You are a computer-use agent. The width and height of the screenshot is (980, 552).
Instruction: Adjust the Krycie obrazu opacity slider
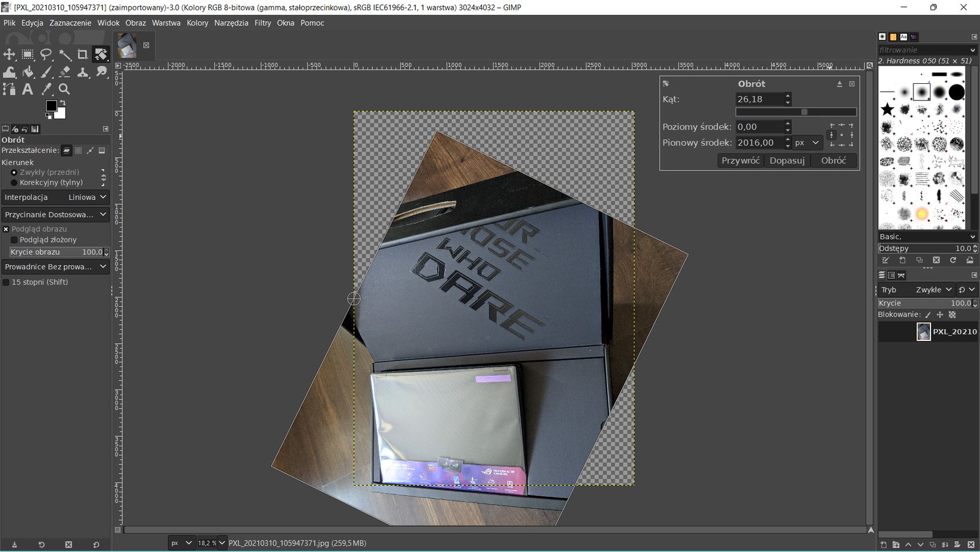56,252
